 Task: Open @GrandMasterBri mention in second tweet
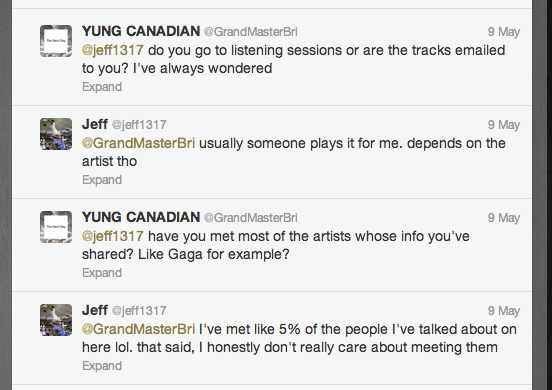(x=138, y=143)
